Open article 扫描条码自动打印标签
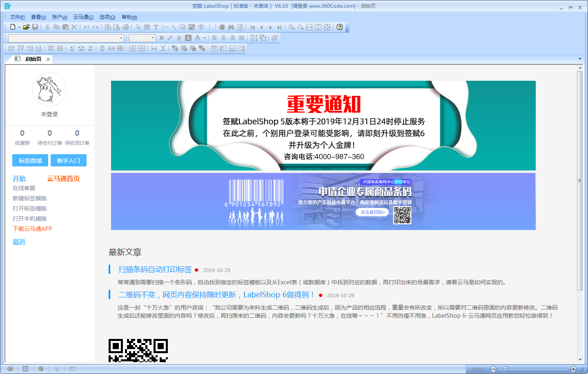The height and width of the screenshot is (374, 588). [155, 269]
